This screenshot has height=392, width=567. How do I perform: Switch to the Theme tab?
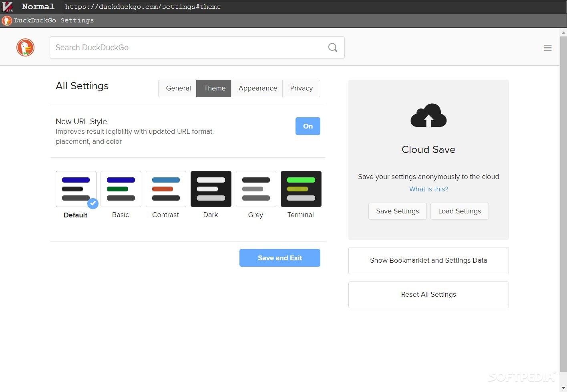[x=214, y=88]
